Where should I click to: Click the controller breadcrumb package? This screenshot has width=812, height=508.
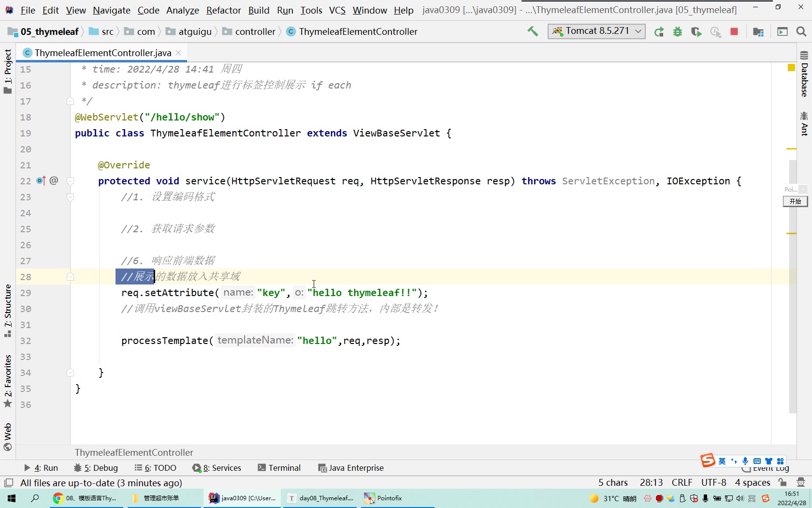pyautogui.click(x=249, y=32)
